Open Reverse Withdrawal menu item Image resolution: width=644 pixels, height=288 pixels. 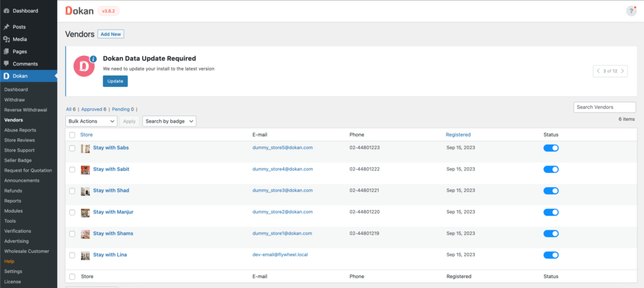(x=25, y=110)
